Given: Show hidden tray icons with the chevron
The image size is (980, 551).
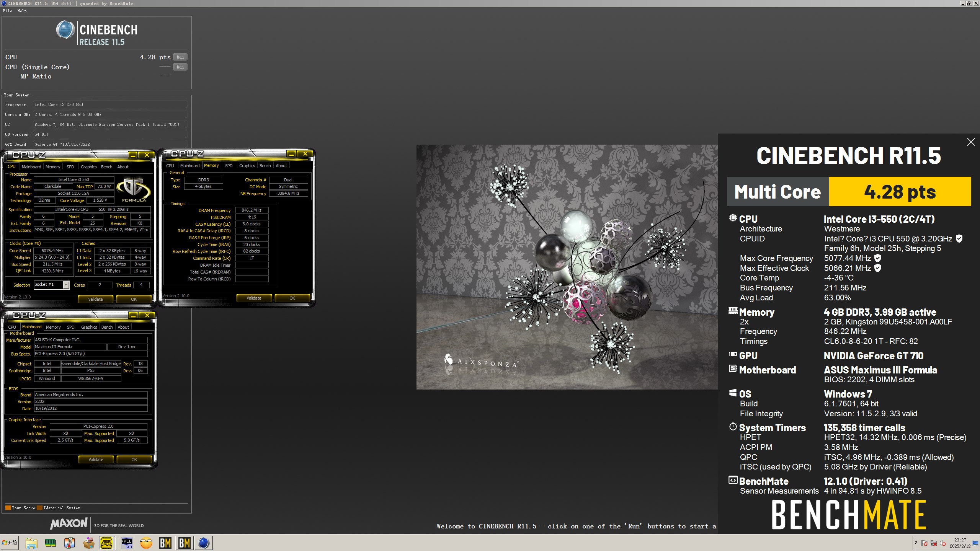Looking at the screenshot, I should 916,543.
